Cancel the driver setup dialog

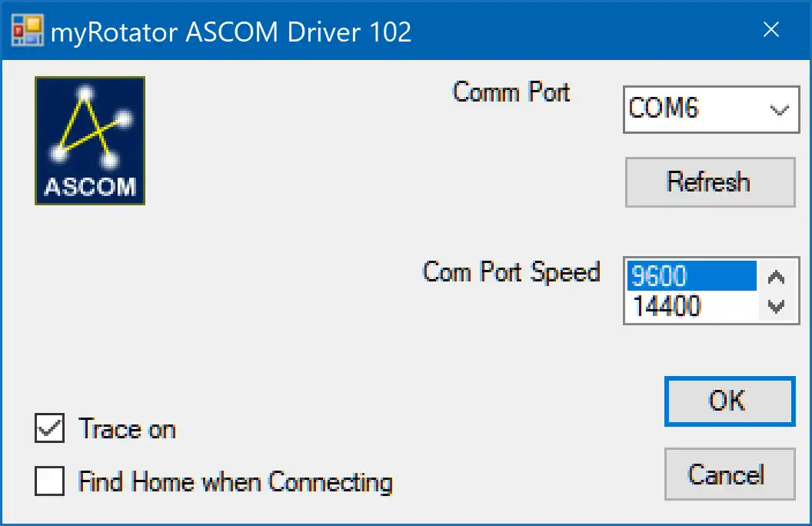click(728, 474)
